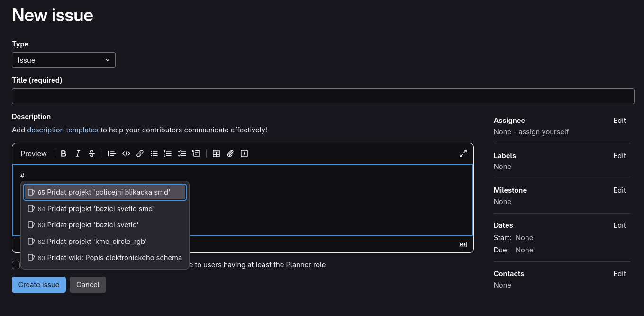Image resolution: width=644 pixels, height=316 pixels.
Task: Toggle italic text formatting
Action: point(78,154)
